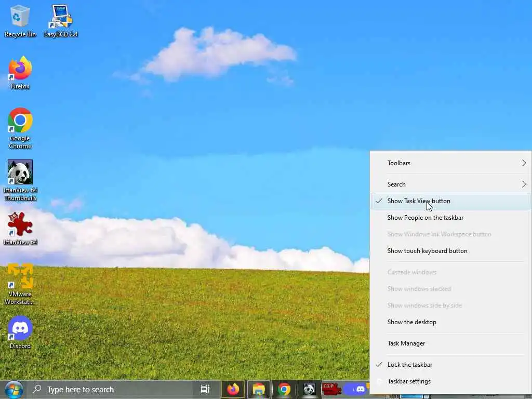This screenshot has height=399, width=532.
Task: Launch Chrome from the taskbar
Action: pos(284,389)
